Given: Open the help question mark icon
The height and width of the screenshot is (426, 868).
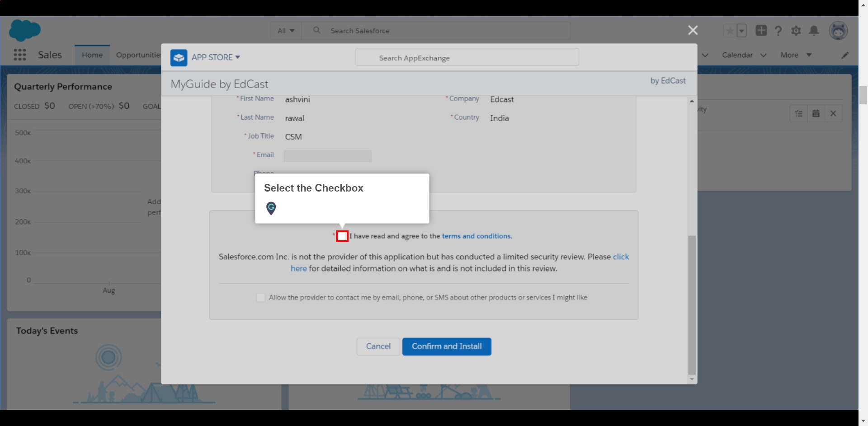Looking at the screenshot, I should pos(778,31).
